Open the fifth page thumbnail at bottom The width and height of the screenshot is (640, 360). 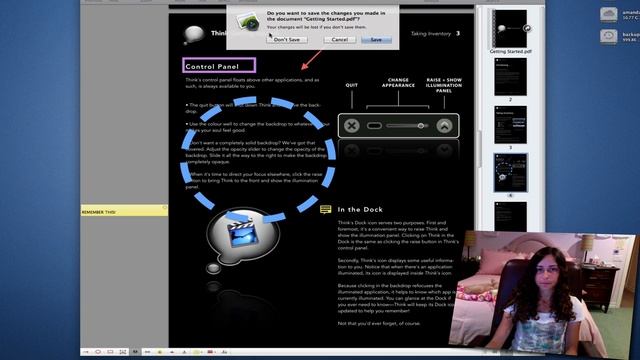[510, 216]
